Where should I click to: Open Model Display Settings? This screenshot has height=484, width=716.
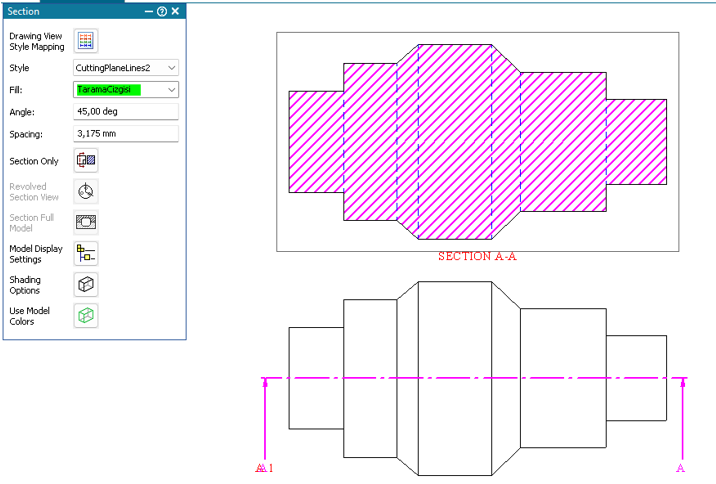click(86, 253)
